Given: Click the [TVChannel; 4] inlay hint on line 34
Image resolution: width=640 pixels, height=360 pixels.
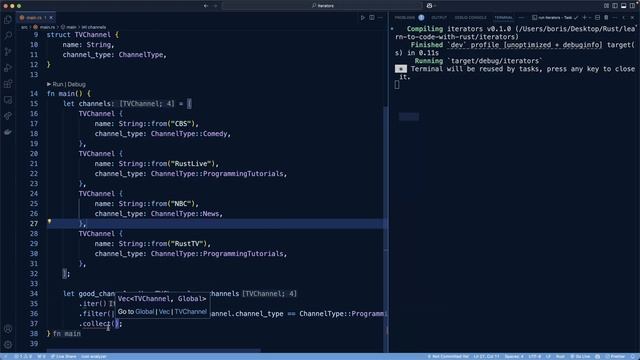Looking at the screenshot, I should click(269, 294).
